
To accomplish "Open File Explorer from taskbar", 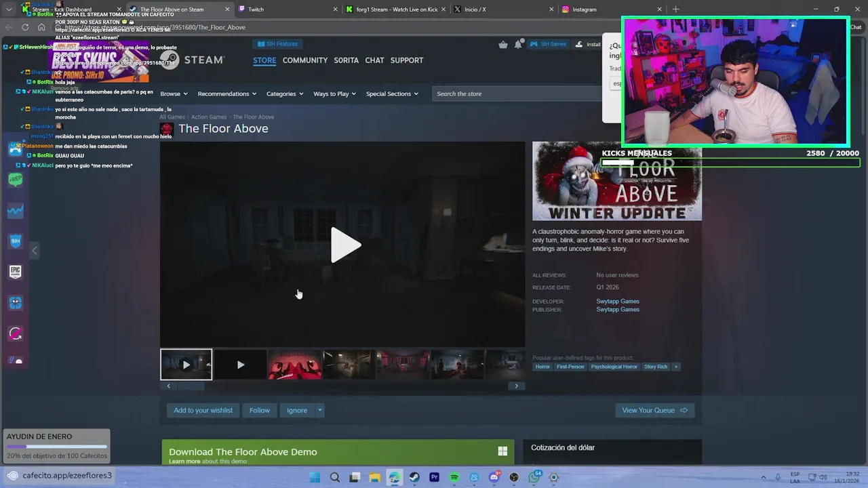I will click(374, 477).
